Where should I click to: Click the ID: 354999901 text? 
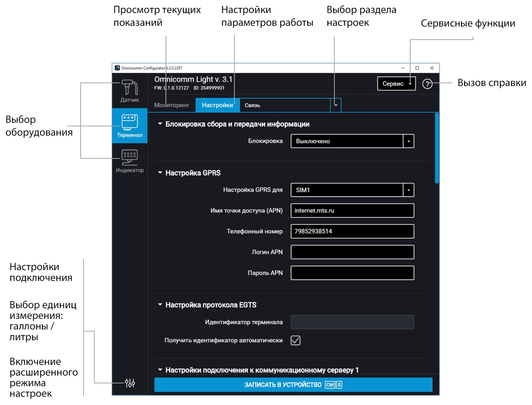(x=209, y=88)
